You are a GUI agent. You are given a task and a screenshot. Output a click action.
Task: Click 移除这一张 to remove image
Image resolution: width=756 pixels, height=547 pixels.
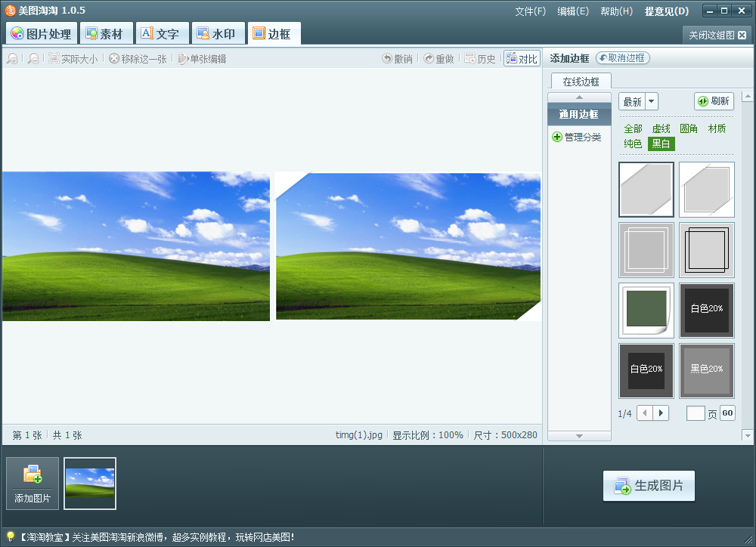pyautogui.click(x=138, y=59)
